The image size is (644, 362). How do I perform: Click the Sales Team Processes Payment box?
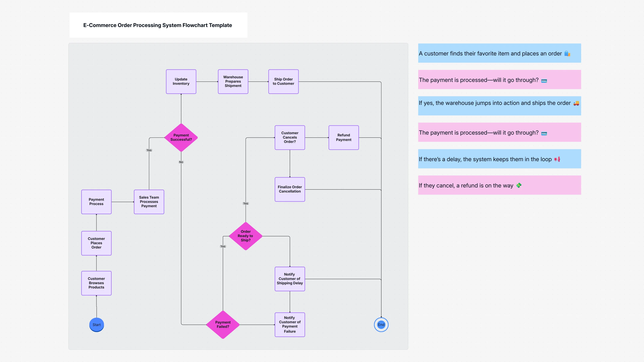pos(149,202)
